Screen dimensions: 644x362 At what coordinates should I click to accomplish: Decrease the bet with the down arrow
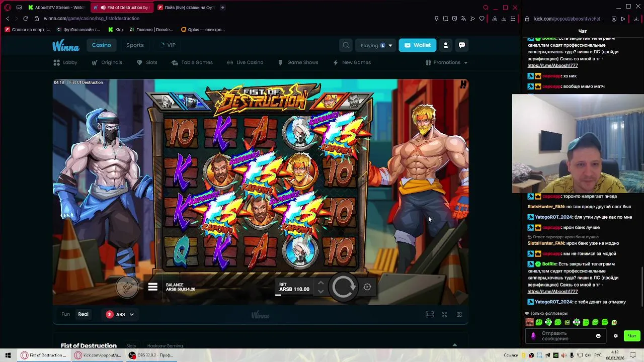(x=320, y=292)
